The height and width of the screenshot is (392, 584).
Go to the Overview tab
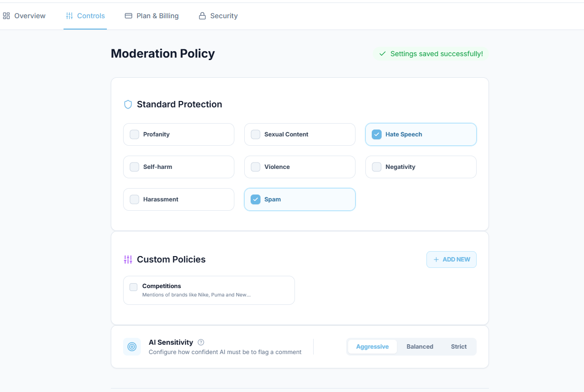point(24,16)
